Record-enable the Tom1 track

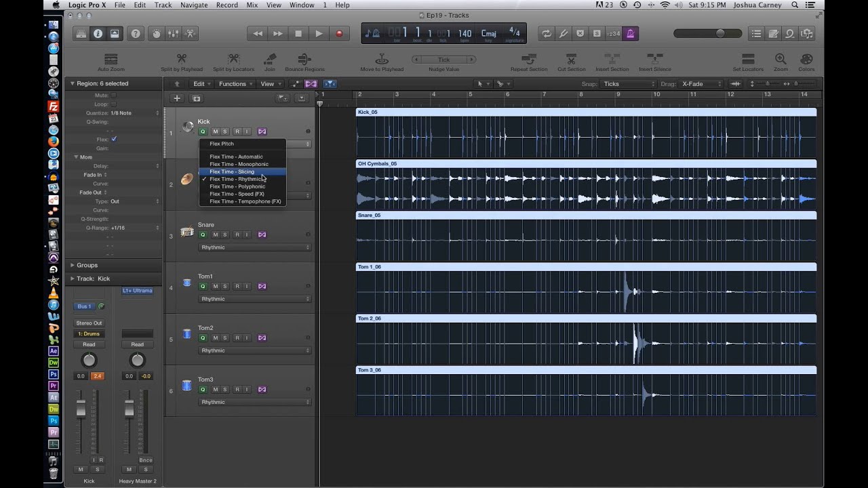pyautogui.click(x=237, y=286)
